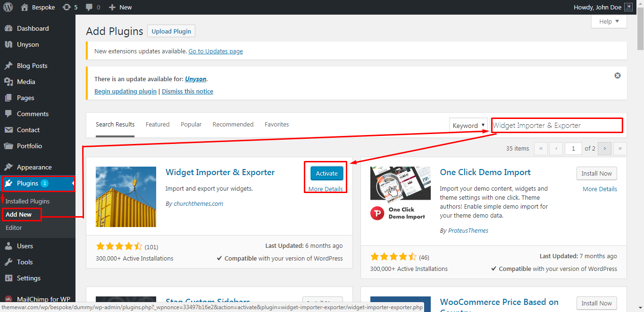Open More Details for Widget Importer & Exporter

pyautogui.click(x=326, y=189)
